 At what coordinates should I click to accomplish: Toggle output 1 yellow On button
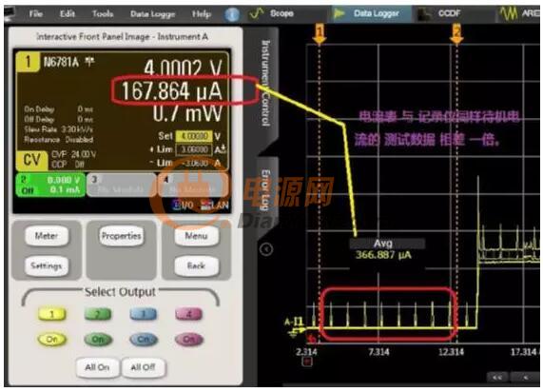pyautogui.click(x=51, y=340)
